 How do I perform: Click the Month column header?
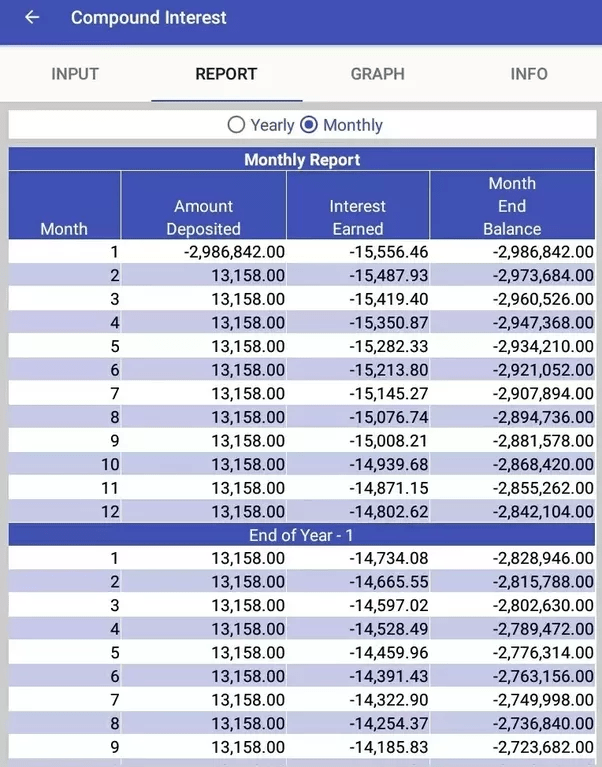65,205
